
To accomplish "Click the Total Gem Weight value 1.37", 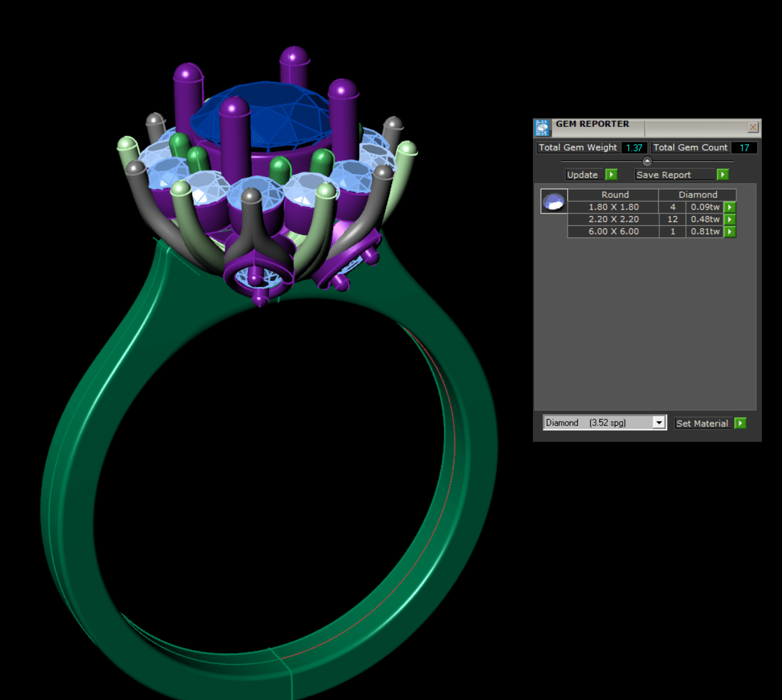I will pyautogui.click(x=634, y=148).
